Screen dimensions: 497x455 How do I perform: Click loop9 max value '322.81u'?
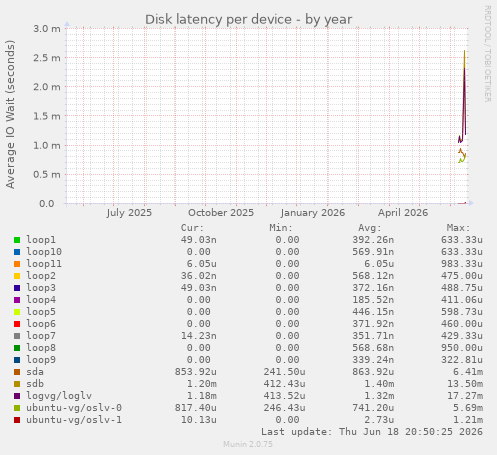tap(462, 360)
